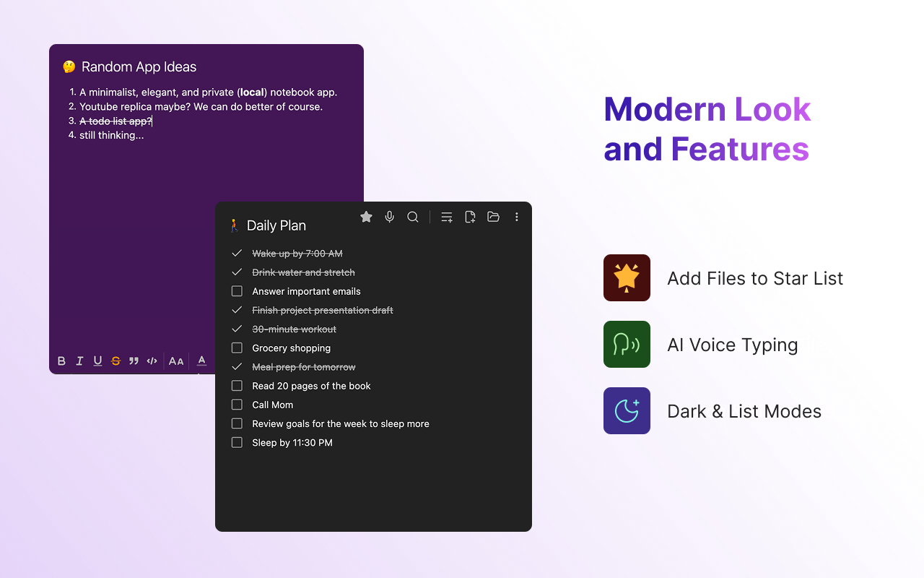The height and width of the screenshot is (578, 924).
Task: Click the Dark & List Modes moon icon
Action: tap(627, 410)
